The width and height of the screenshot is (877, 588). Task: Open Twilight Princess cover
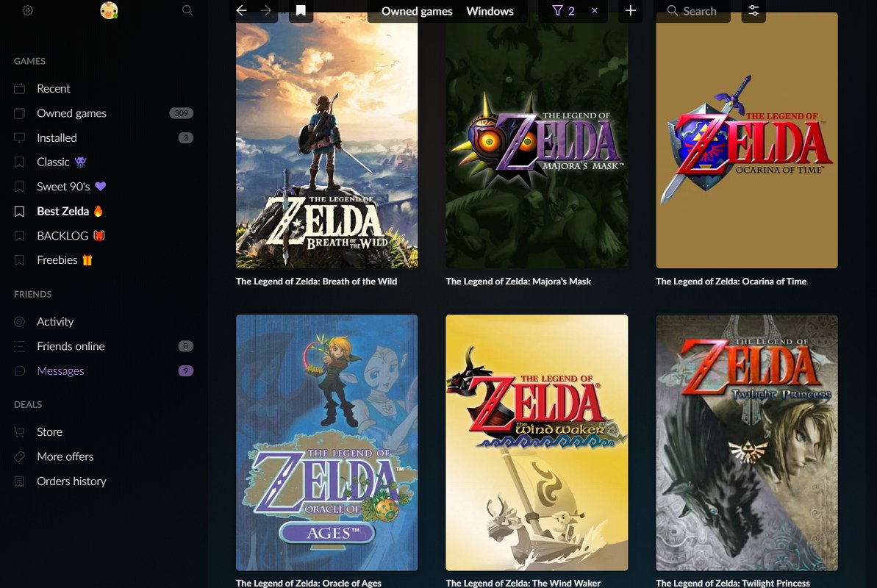click(747, 442)
